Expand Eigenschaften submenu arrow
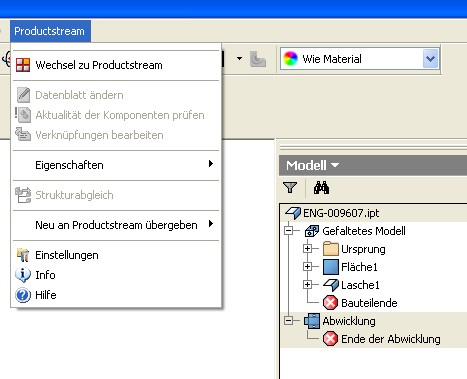This screenshot has width=467, height=379. pyautogui.click(x=211, y=164)
